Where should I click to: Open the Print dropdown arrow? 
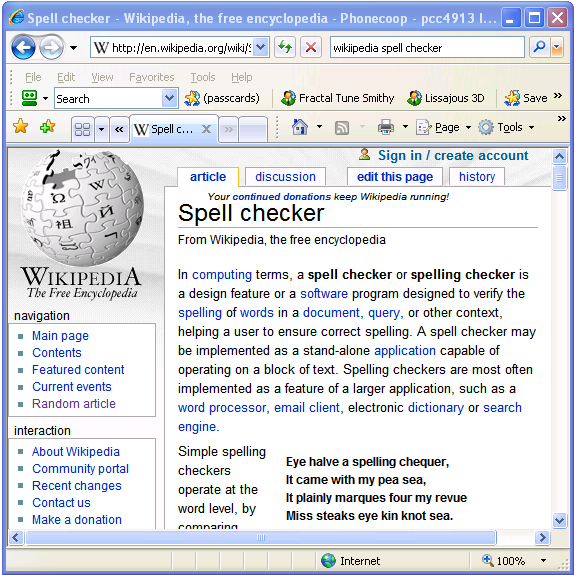[405, 127]
